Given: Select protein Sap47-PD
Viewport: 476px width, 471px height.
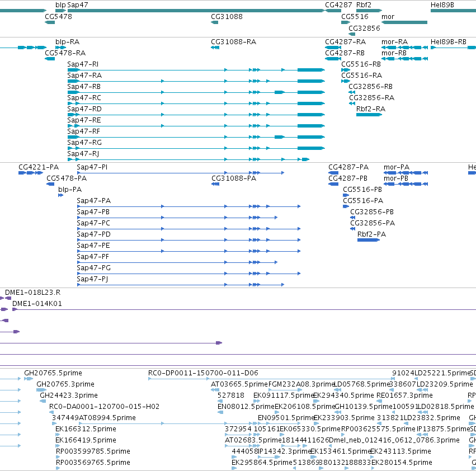Looking at the screenshot, I should click(x=189, y=240).
